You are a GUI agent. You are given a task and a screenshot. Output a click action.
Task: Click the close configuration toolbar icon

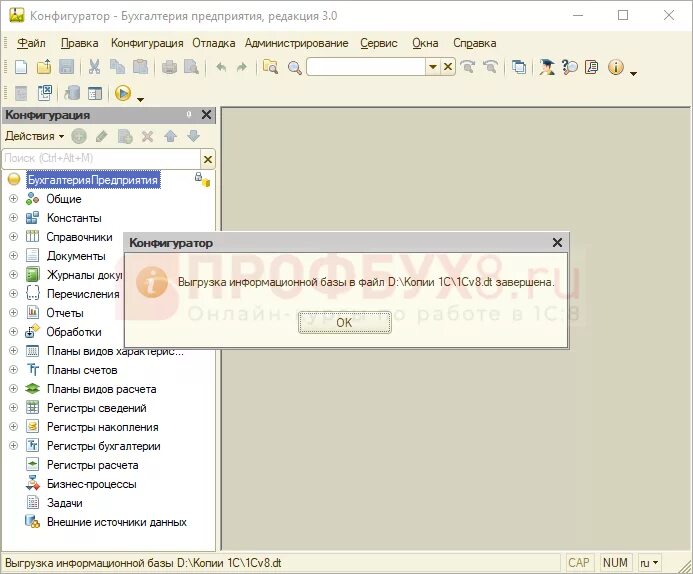tap(44, 93)
